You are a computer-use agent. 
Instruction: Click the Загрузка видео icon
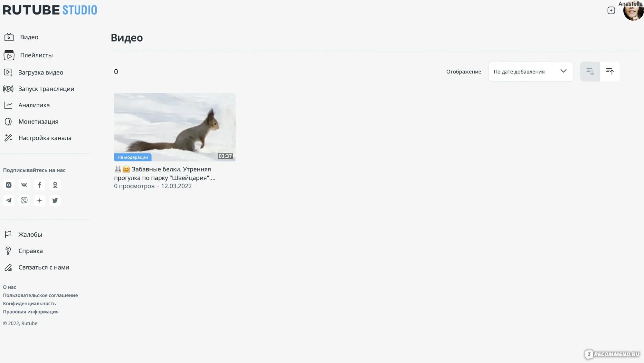8,72
